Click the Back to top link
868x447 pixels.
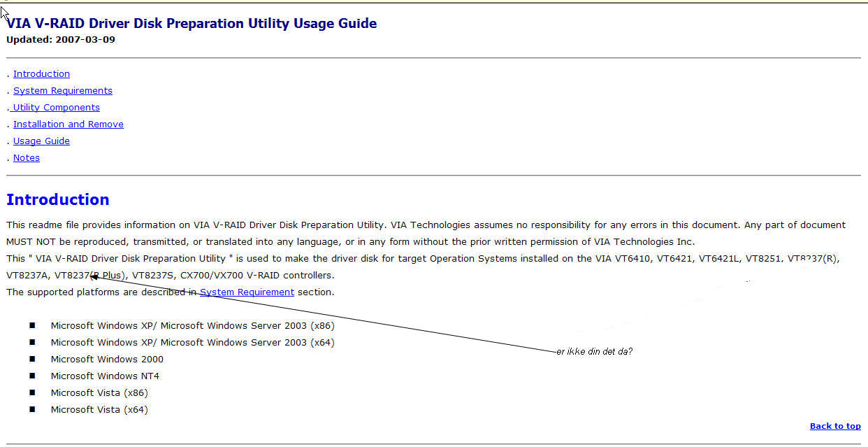click(x=835, y=426)
